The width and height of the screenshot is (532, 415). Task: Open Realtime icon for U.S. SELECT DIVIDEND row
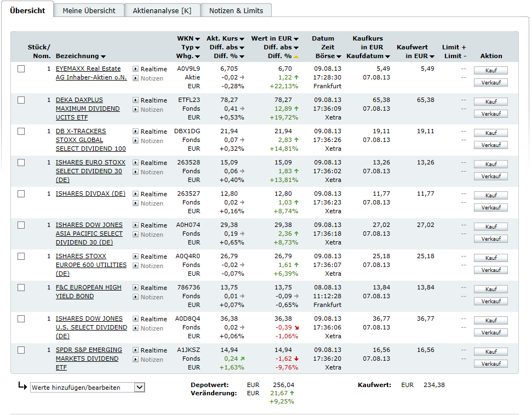135,319
